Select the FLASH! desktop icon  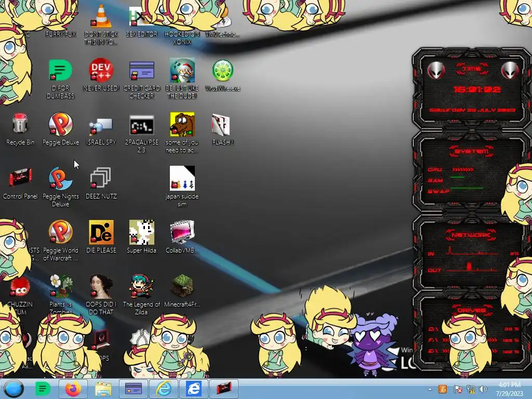coord(221,125)
